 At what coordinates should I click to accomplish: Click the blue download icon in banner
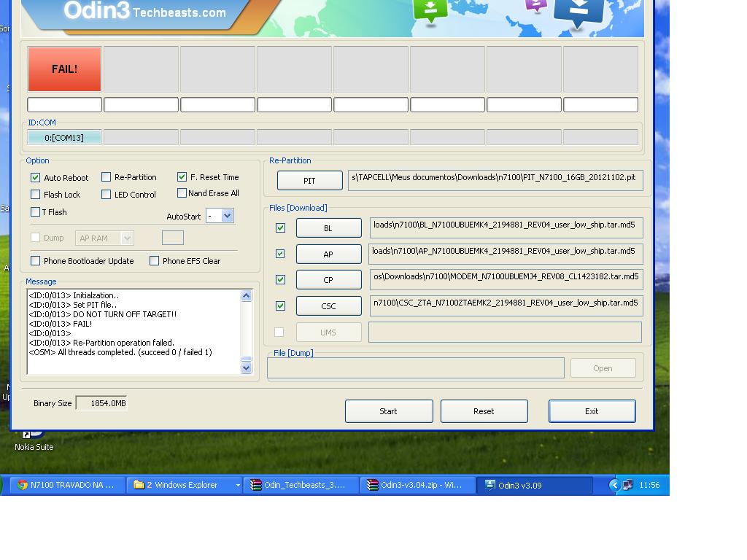578,13
